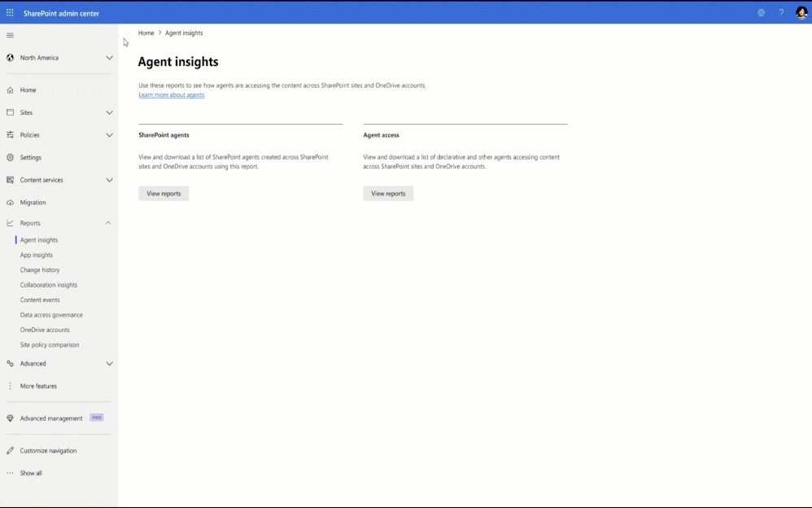Select Agent insights in Reports menu
812x508 pixels.
[39, 240]
